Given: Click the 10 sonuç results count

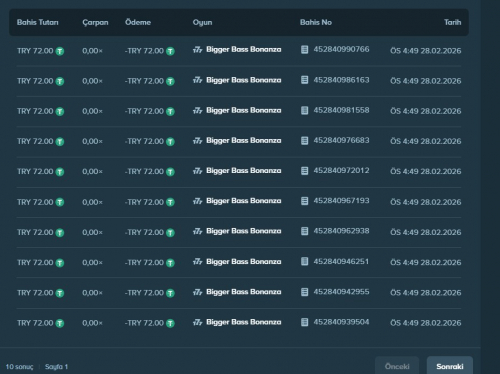Looking at the screenshot, I should pos(19,367).
